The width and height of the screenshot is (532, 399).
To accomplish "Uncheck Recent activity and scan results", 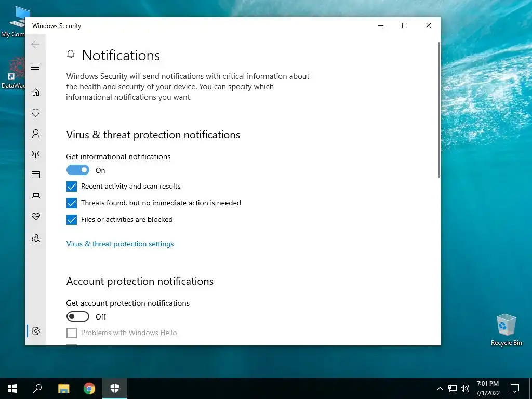I will click(72, 187).
